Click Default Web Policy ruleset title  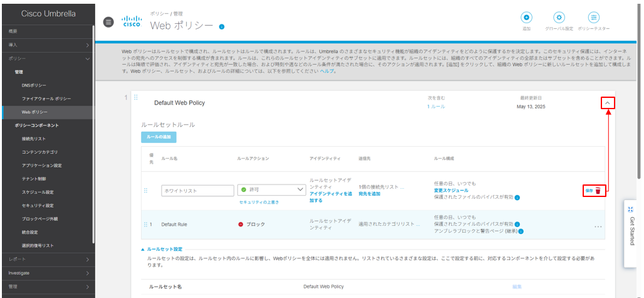[x=179, y=103]
